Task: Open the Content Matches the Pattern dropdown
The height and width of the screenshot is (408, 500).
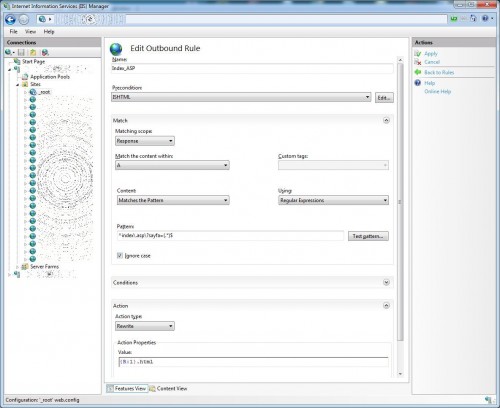Action: point(173,200)
